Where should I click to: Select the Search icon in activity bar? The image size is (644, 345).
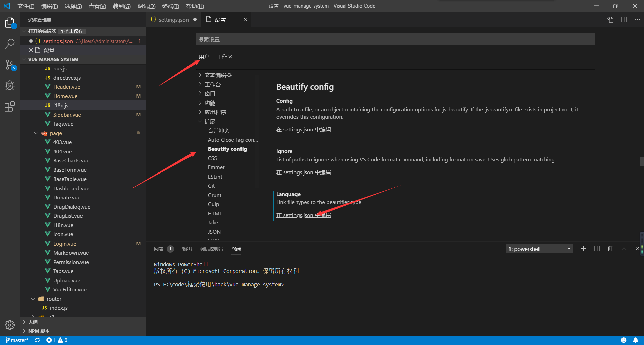click(x=10, y=44)
